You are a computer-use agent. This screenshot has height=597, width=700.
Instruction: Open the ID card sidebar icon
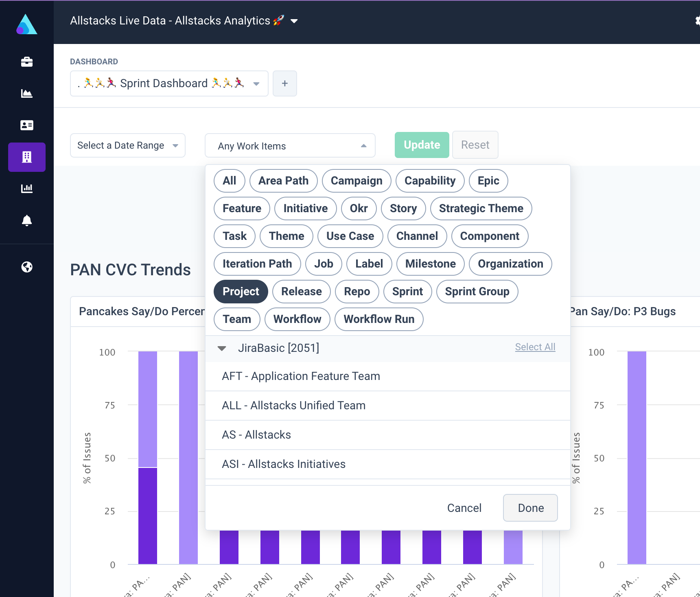click(27, 125)
